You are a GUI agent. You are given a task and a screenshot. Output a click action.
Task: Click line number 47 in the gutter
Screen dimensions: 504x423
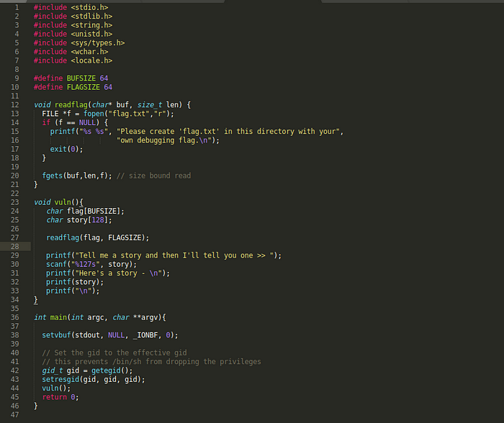[15, 414]
